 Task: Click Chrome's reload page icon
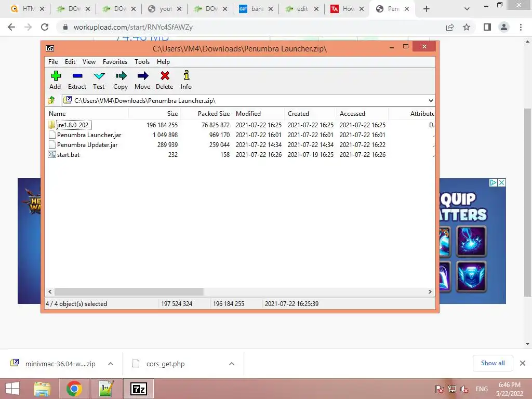(x=45, y=27)
